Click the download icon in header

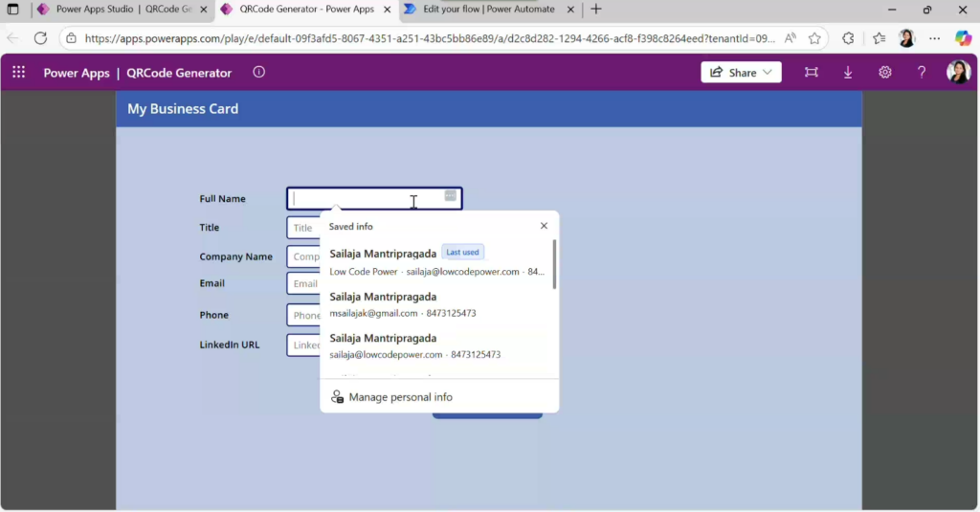[848, 73]
